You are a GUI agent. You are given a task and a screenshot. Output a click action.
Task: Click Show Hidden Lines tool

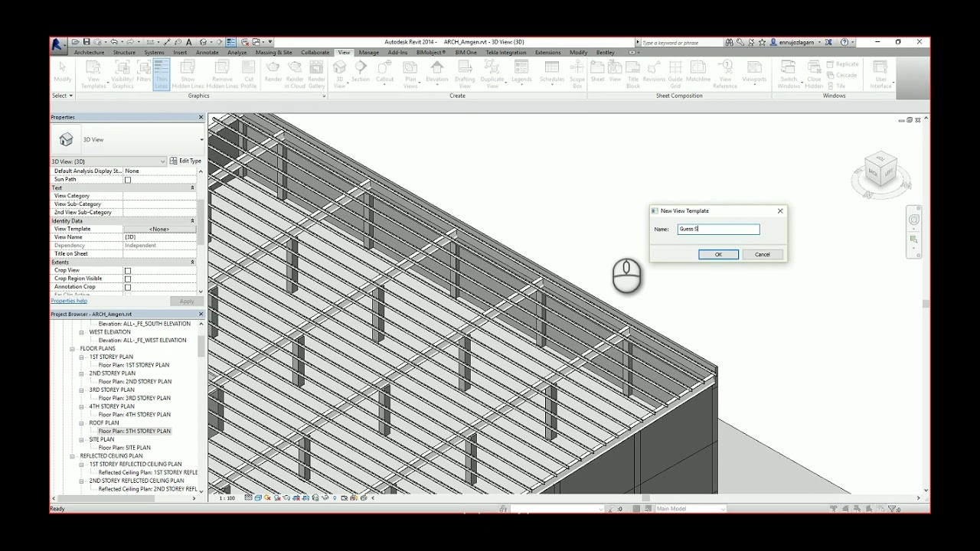(188, 75)
